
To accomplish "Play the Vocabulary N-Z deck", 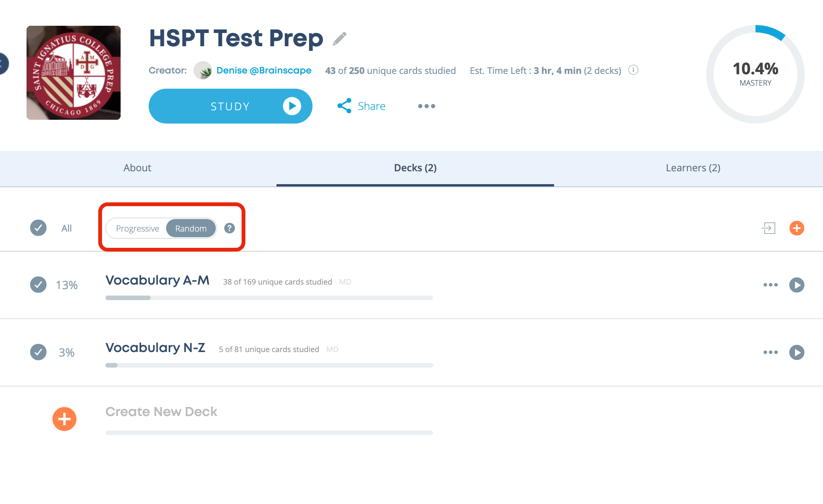I will coord(797,352).
